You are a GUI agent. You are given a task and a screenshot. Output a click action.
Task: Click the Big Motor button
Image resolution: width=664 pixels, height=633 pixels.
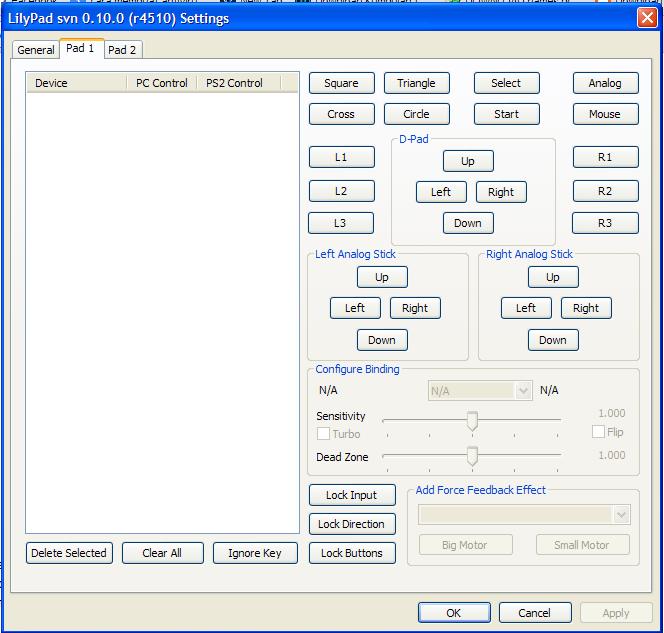pos(466,545)
